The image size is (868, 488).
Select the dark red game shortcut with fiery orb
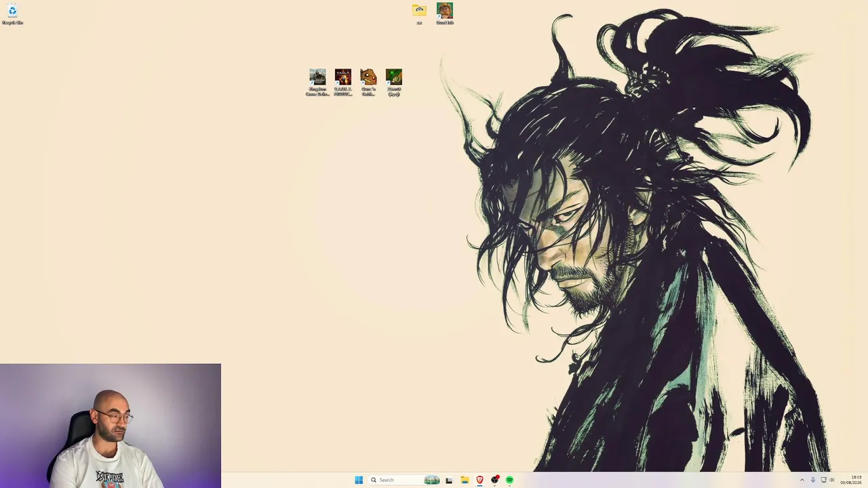tap(343, 82)
